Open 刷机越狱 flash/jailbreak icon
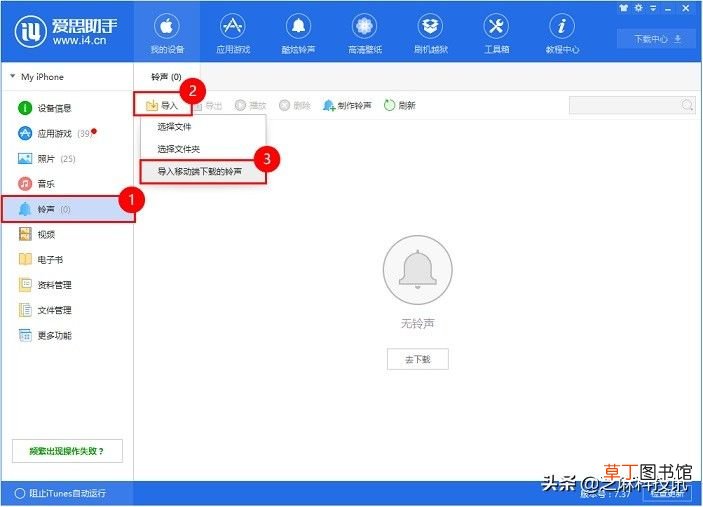703x507 pixels. pyautogui.click(x=430, y=26)
